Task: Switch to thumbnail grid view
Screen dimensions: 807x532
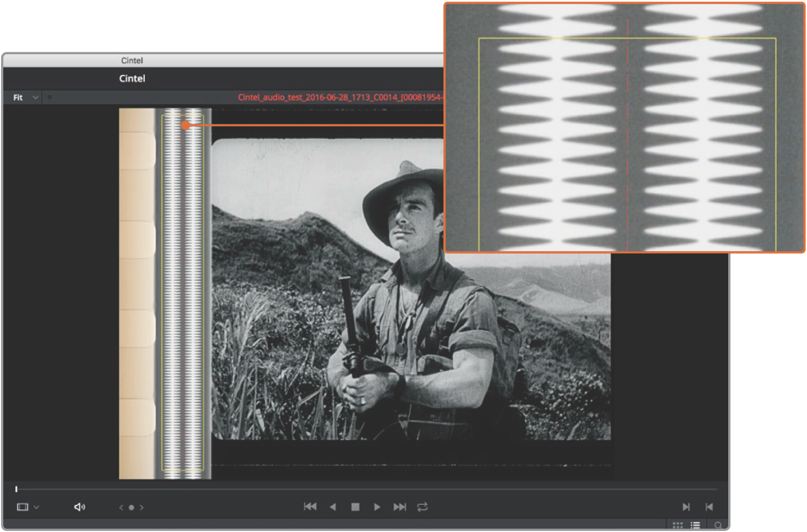Action: click(x=678, y=525)
